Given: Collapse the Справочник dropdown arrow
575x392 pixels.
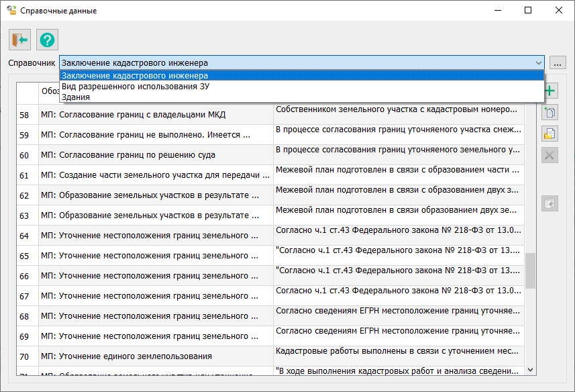Looking at the screenshot, I should point(538,62).
